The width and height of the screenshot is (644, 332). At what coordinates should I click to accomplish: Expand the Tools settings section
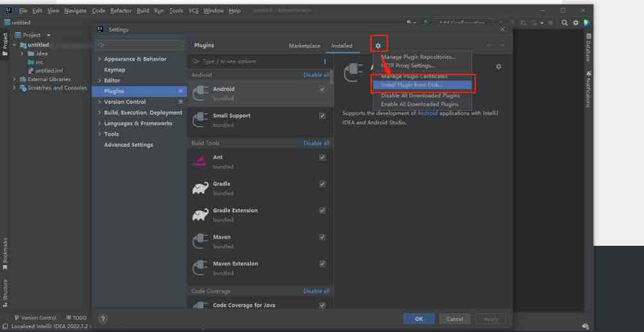coord(99,134)
